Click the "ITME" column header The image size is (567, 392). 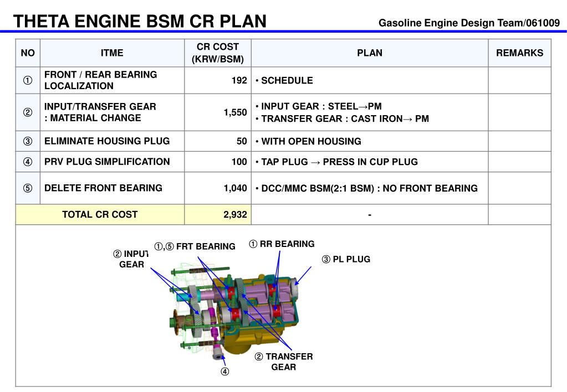coord(112,53)
